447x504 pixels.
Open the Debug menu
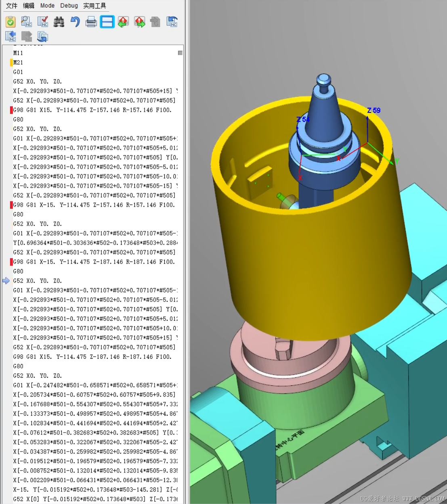coord(69,5)
